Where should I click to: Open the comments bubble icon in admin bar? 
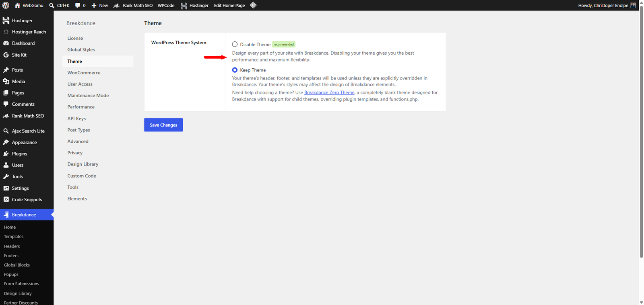coord(78,6)
